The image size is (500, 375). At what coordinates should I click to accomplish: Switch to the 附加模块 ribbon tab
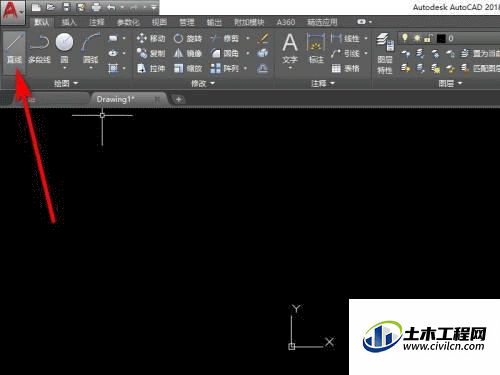point(249,22)
